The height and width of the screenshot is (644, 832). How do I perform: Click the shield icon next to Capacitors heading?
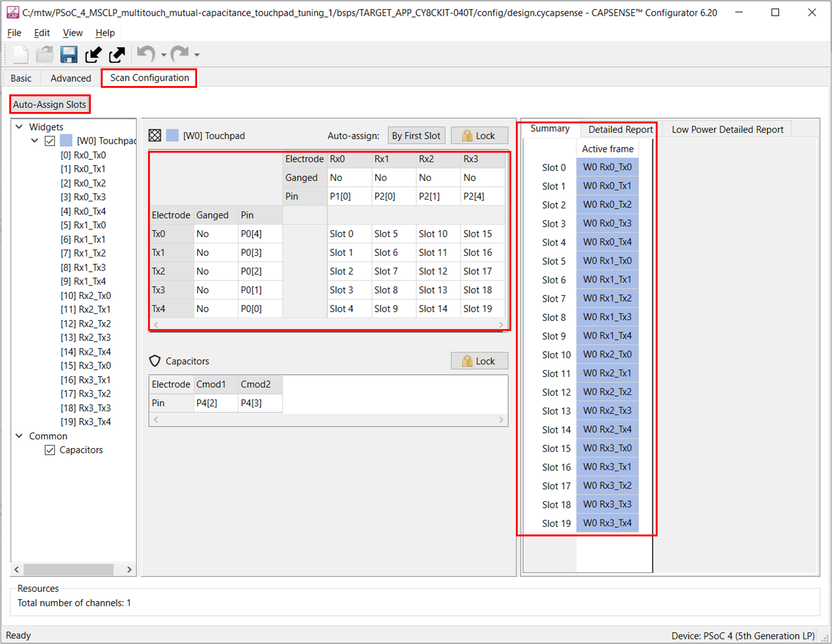coord(155,361)
